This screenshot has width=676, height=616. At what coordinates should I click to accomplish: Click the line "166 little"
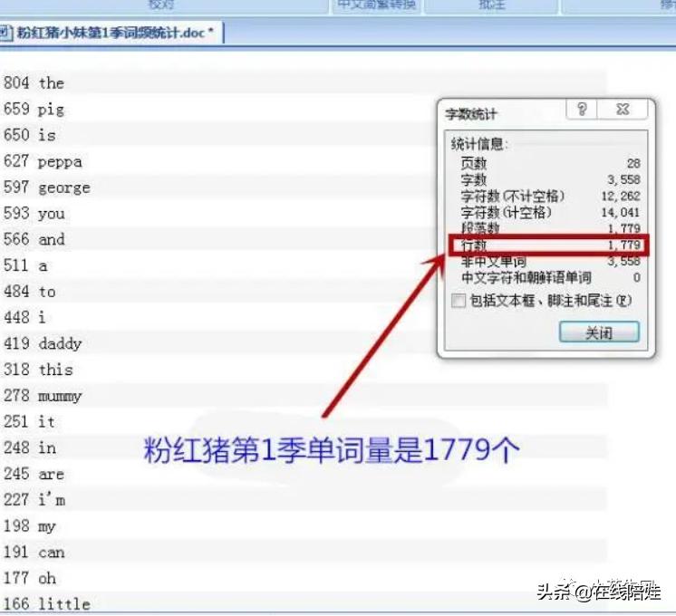pos(46,604)
